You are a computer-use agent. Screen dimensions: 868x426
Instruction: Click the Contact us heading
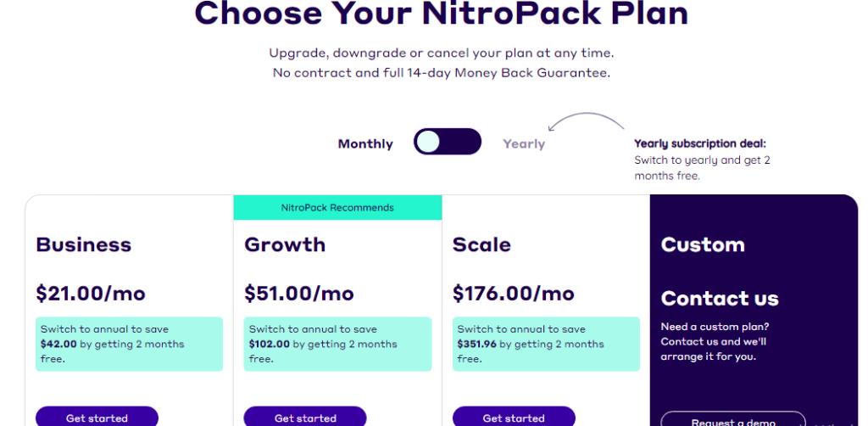coord(720,298)
